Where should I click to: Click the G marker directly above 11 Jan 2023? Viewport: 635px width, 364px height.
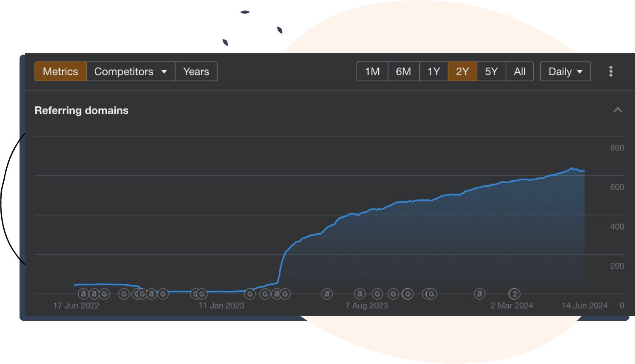(202, 294)
